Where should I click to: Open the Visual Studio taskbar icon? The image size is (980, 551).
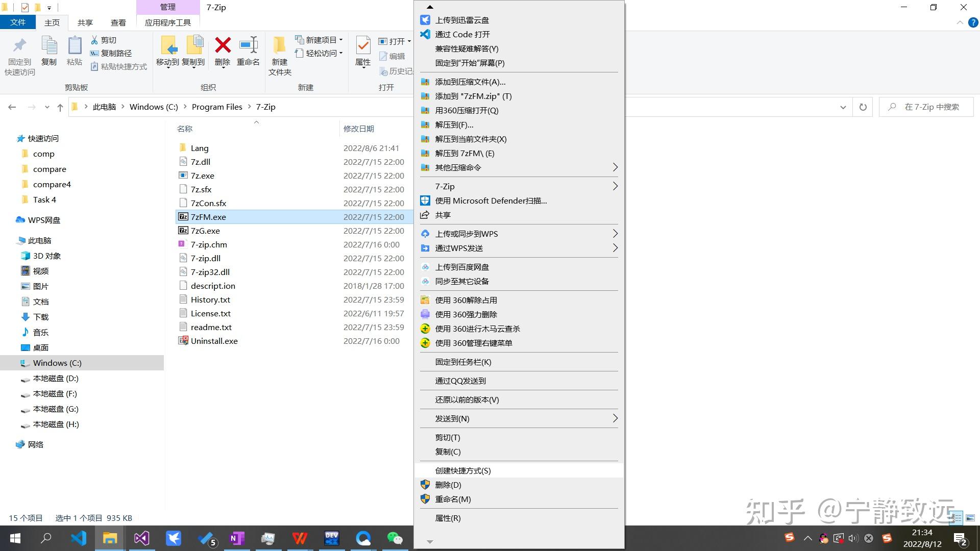coord(141,538)
